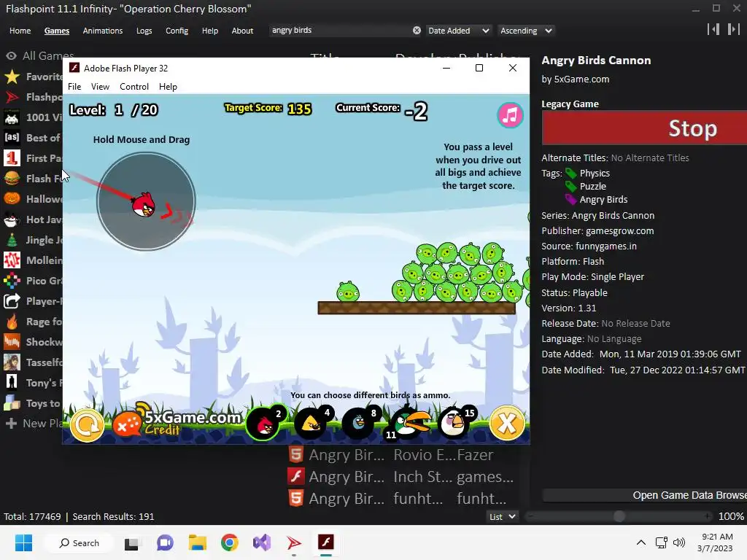
Task: Open Player- playlist share icon
Action: (12, 301)
